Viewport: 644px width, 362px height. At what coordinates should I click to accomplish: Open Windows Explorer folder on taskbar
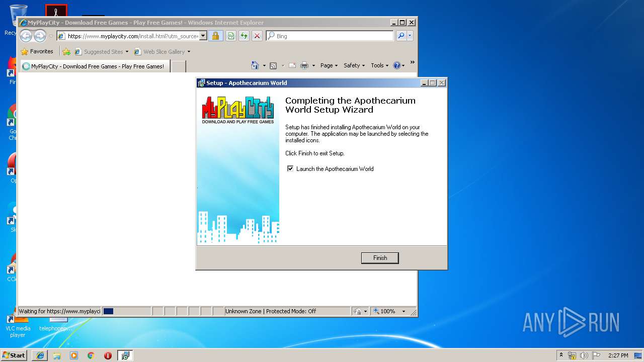[x=57, y=355]
